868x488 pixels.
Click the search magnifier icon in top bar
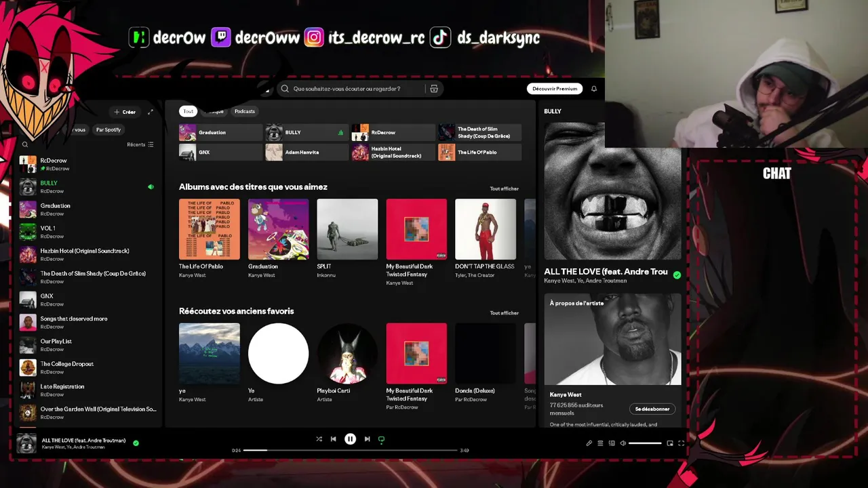(285, 89)
